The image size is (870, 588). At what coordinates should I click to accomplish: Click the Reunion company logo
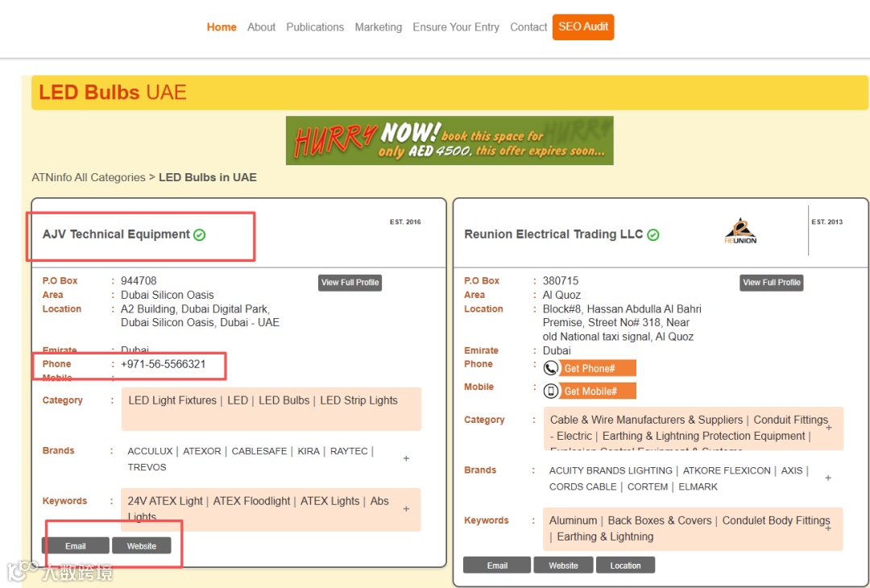[x=740, y=230]
